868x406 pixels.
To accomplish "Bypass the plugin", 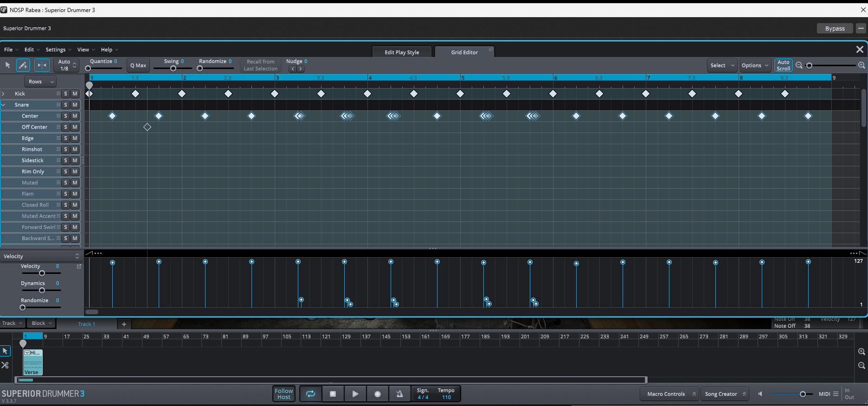I will pyautogui.click(x=835, y=28).
